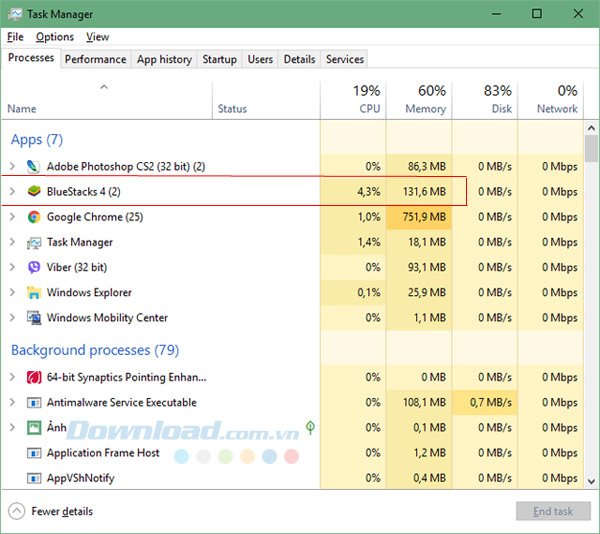Click the scrollbar down arrow
This screenshot has height=534, width=600.
click(591, 481)
